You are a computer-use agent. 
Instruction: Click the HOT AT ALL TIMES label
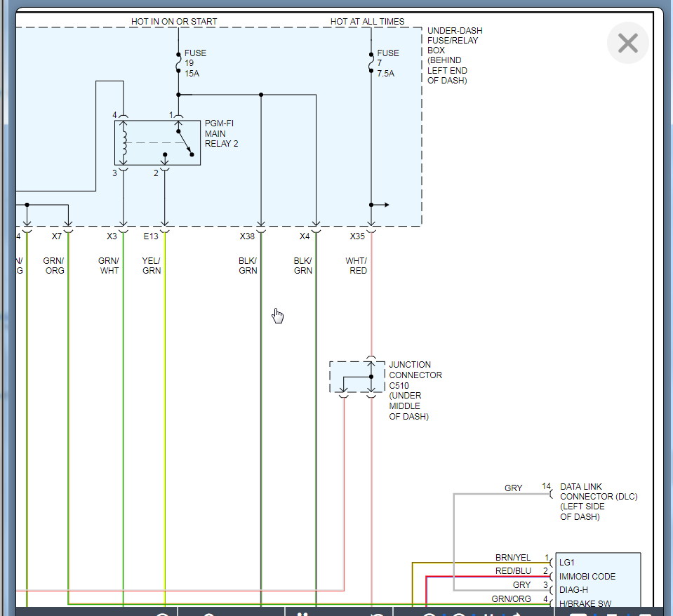pyautogui.click(x=367, y=22)
